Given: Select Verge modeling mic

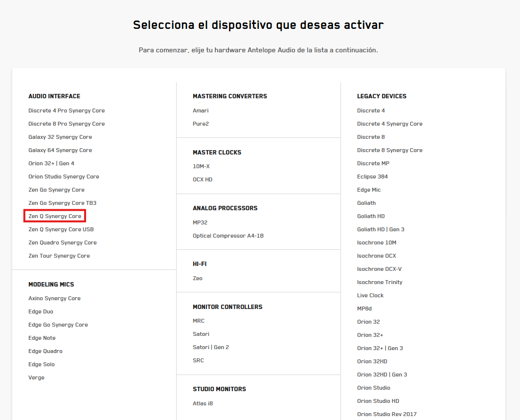Looking at the screenshot, I should coord(36,377).
